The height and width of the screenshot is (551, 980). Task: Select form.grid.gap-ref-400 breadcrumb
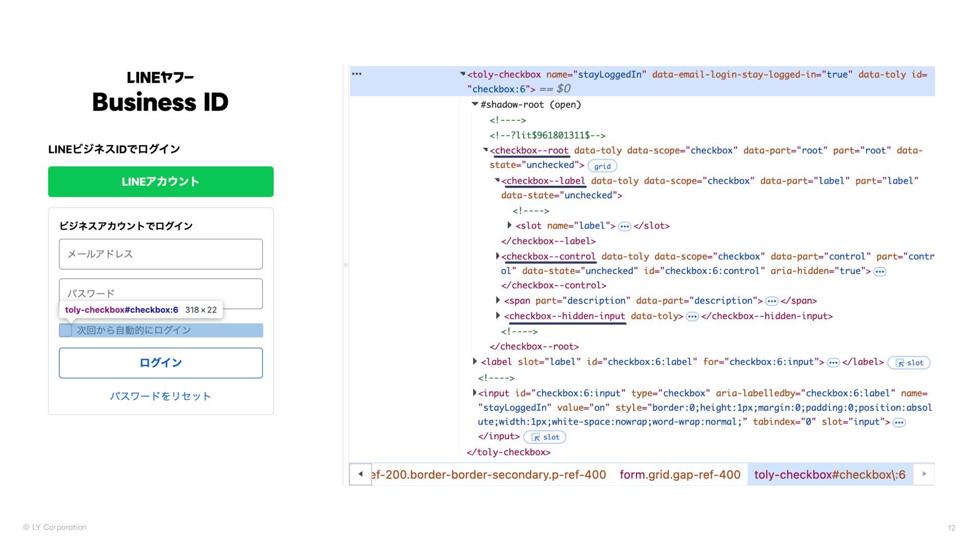pos(680,474)
